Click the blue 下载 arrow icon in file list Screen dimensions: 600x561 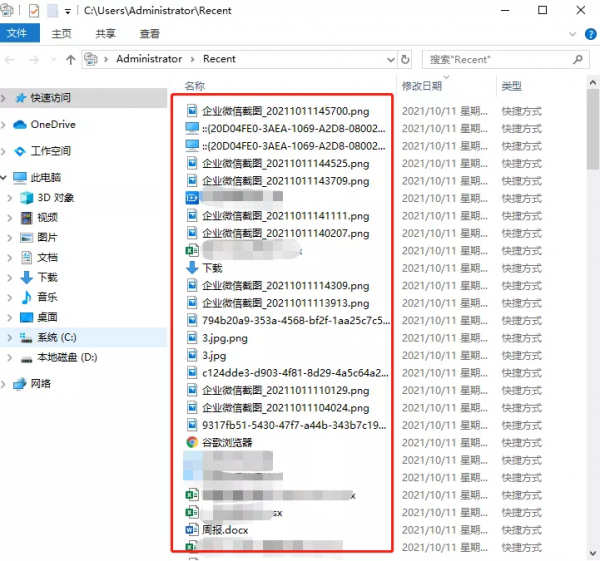(192, 267)
